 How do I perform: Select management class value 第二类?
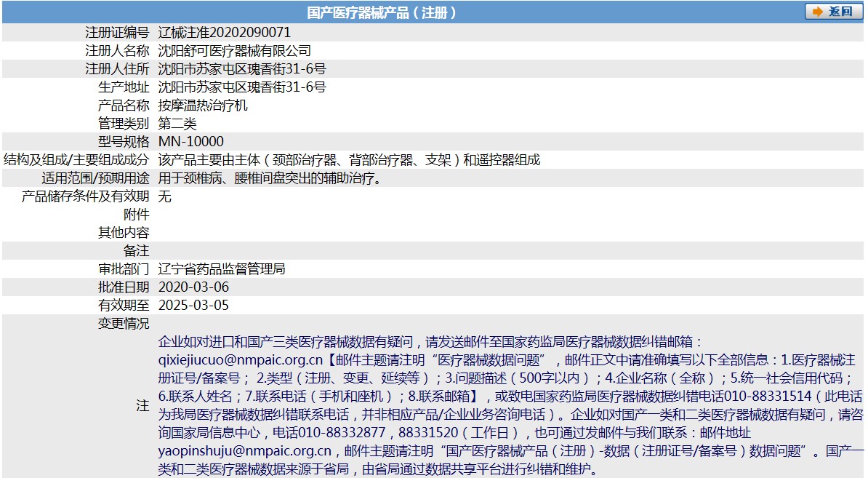coord(177,124)
